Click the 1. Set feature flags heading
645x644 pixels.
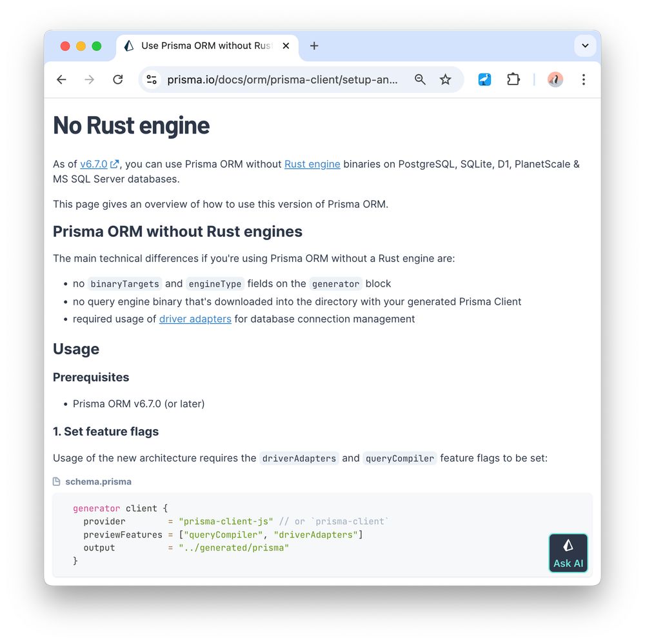(x=106, y=431)
